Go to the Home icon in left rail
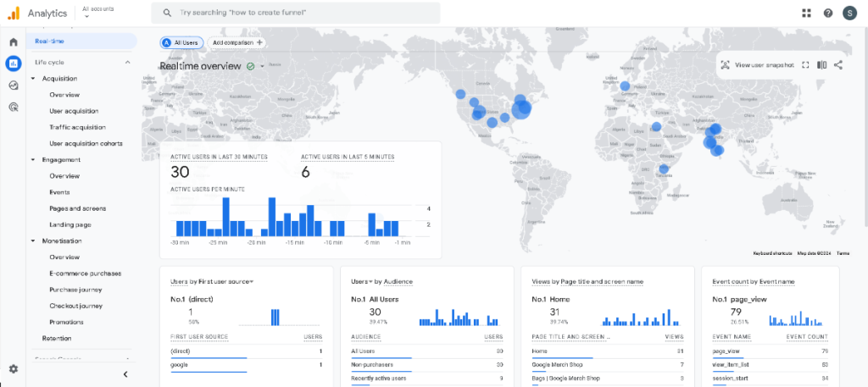The image size is (868, 387). click(x=13, y=41)
